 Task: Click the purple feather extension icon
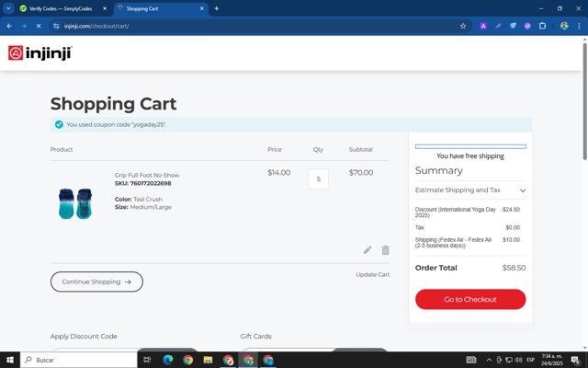pyautogui.click(x=498, y=26)
